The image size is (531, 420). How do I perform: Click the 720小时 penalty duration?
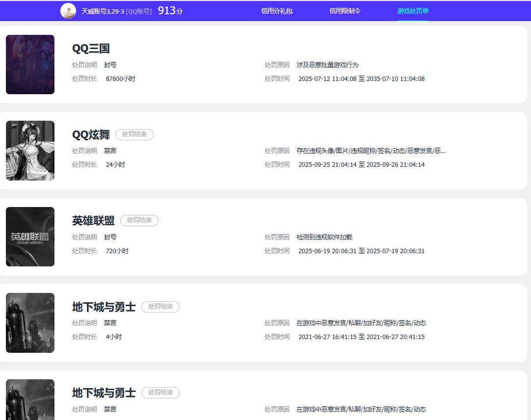[117, 251]
